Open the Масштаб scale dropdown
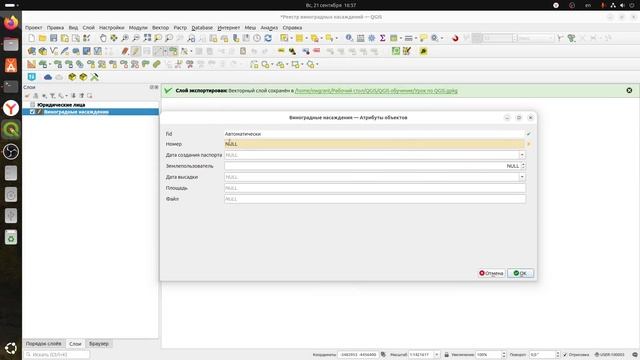Screen dimensions: 640x360 437,355
